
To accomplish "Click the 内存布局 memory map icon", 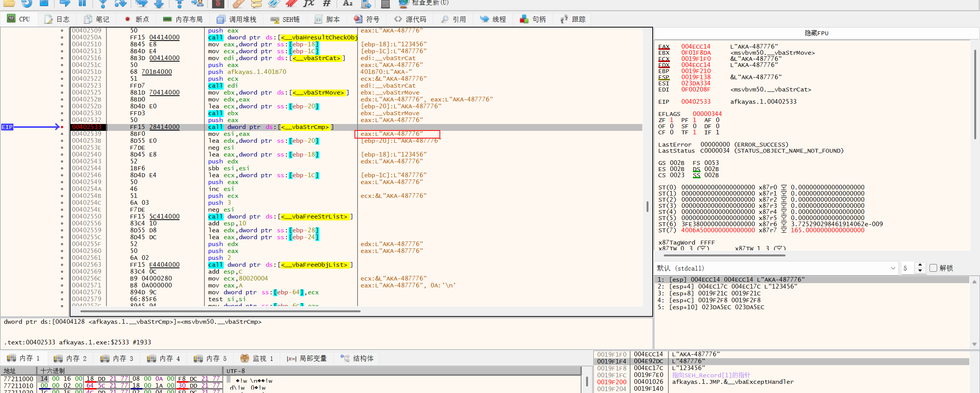I will 167,19.
